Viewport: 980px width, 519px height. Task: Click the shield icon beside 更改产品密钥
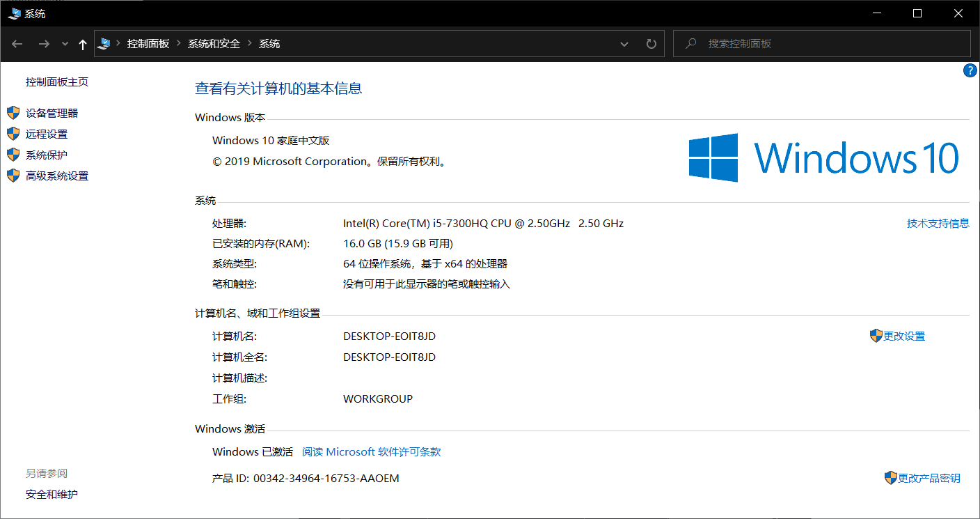coord(891,478)
